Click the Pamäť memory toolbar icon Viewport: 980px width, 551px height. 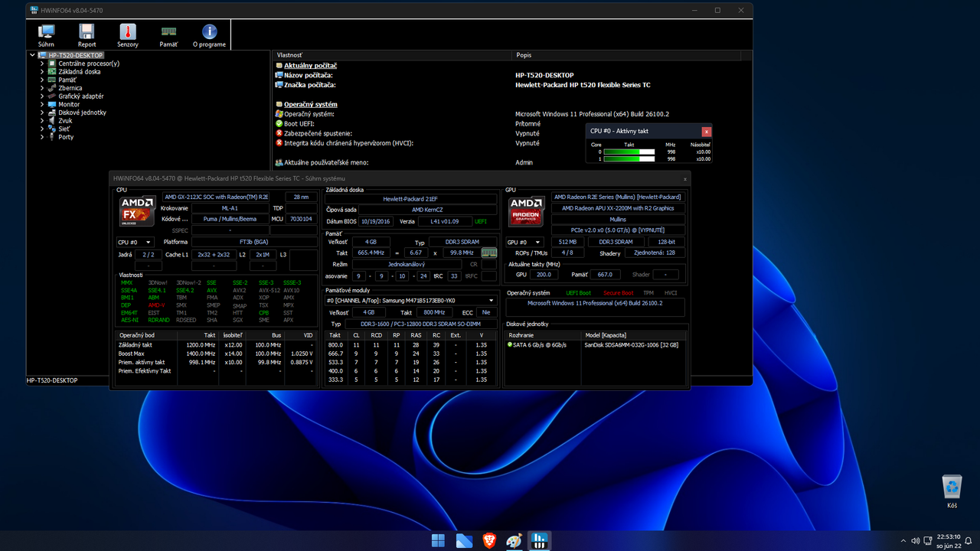click(x=168, y=31)
